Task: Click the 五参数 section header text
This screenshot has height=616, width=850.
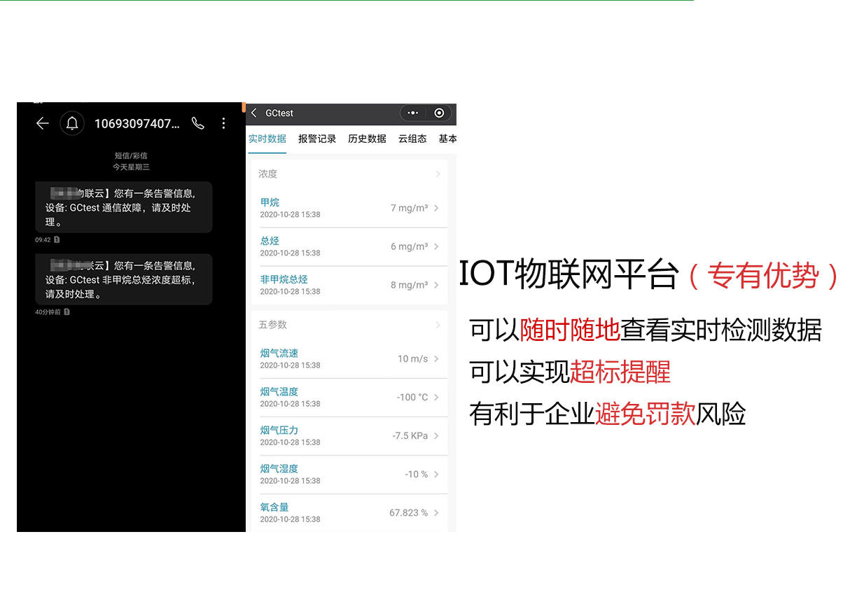Action: (272, 325)
